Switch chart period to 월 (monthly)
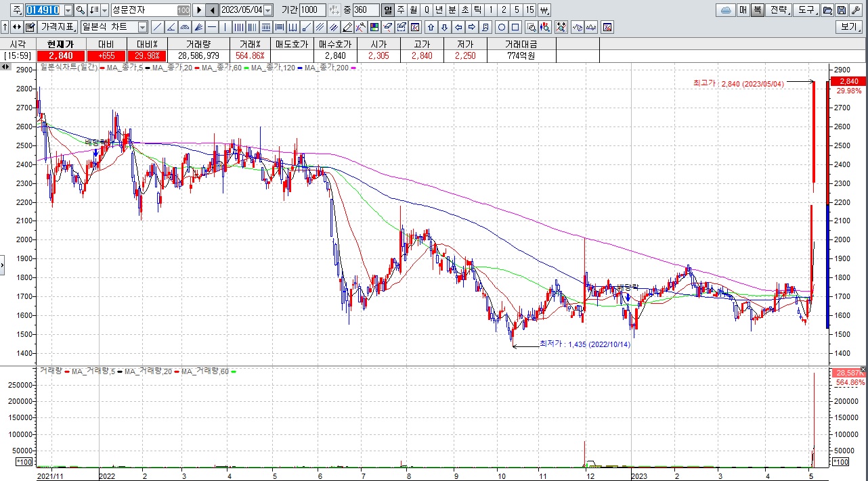868x481 pixels. coord(413,10)
